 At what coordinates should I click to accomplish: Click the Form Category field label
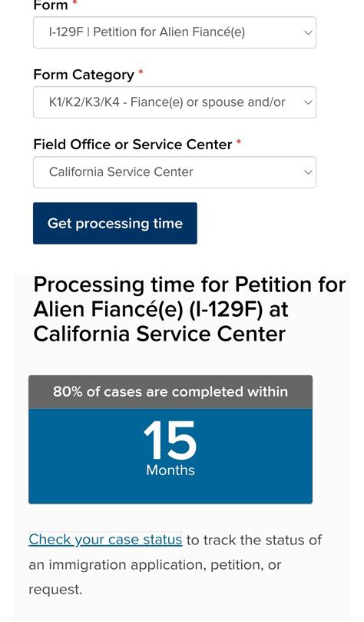click(x=84, y=75)
